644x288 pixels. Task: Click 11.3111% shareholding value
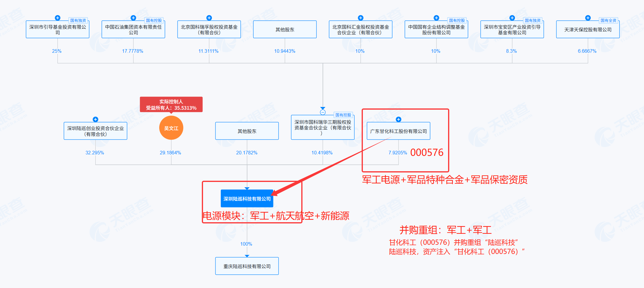(x=208, y=51)
